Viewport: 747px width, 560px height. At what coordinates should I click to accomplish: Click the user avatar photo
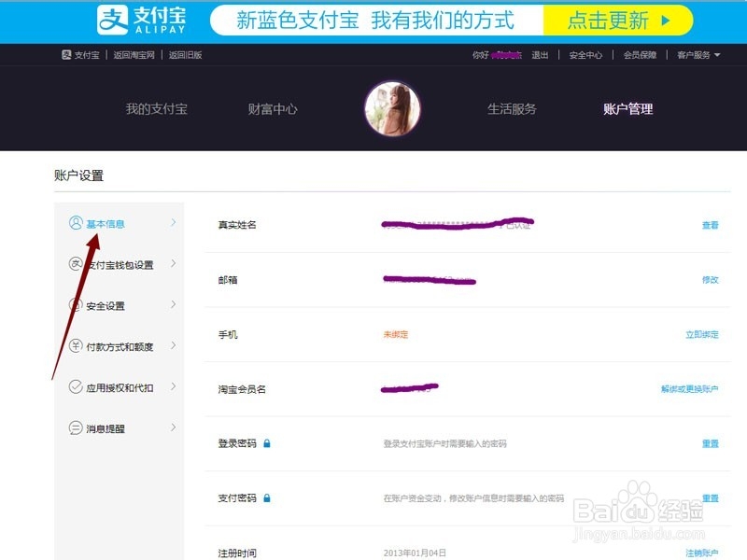point(392,109)
